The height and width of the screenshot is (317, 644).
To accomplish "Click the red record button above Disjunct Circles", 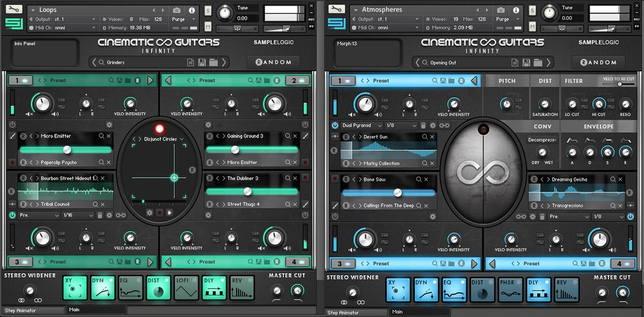I will [x=160, y=129].
